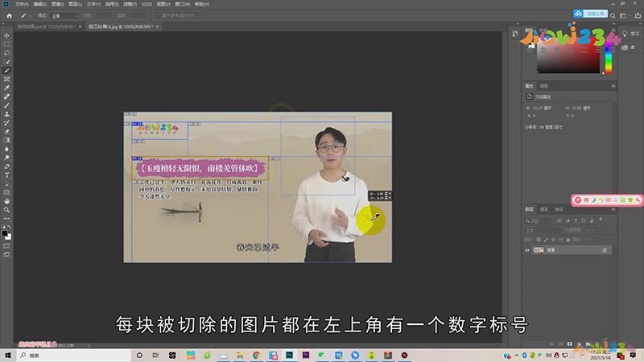Image resolution: width=644 pixels, height=362 pixels.
Task: Toggle lock position icon
Action: 553,240
